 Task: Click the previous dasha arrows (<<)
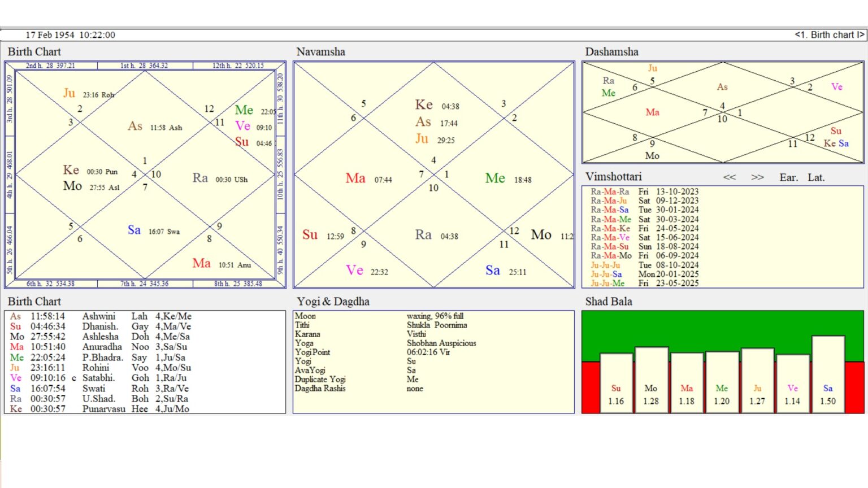(729, 177)
